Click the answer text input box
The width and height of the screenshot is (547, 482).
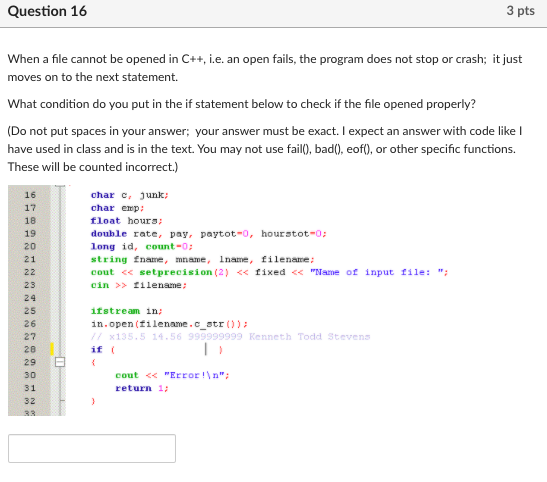tap(92, 448)
